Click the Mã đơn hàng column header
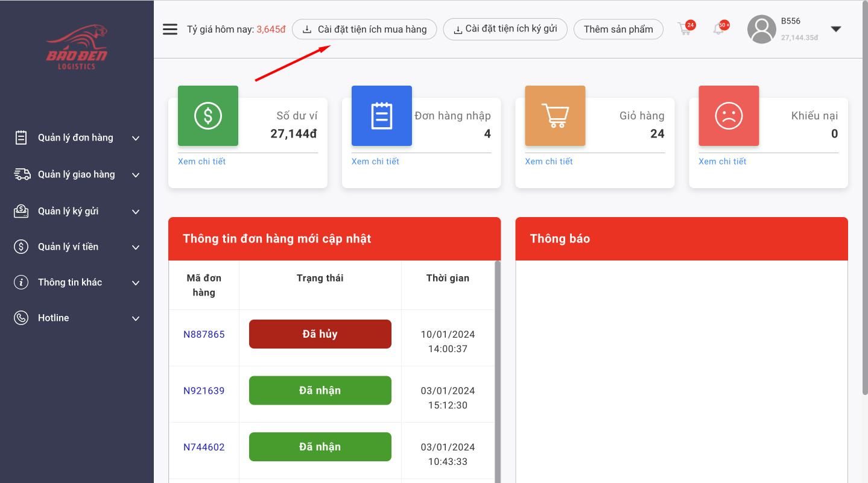 [204, 285]
